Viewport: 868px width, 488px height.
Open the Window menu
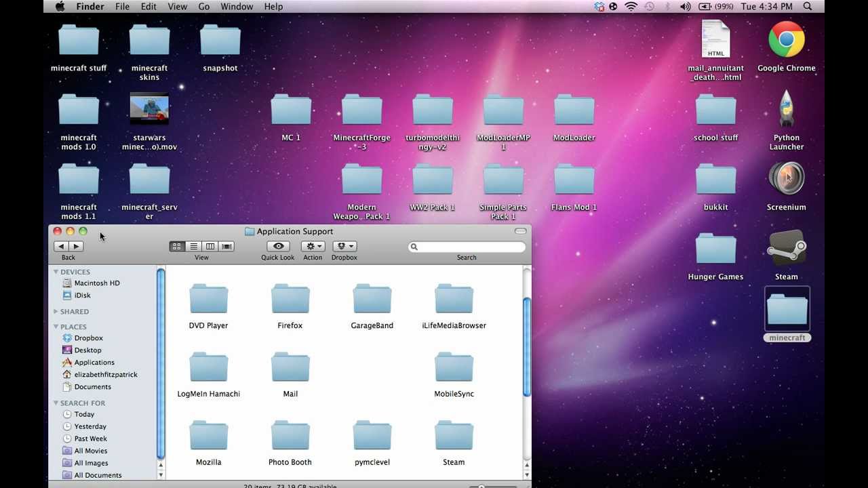coord(237,6)
